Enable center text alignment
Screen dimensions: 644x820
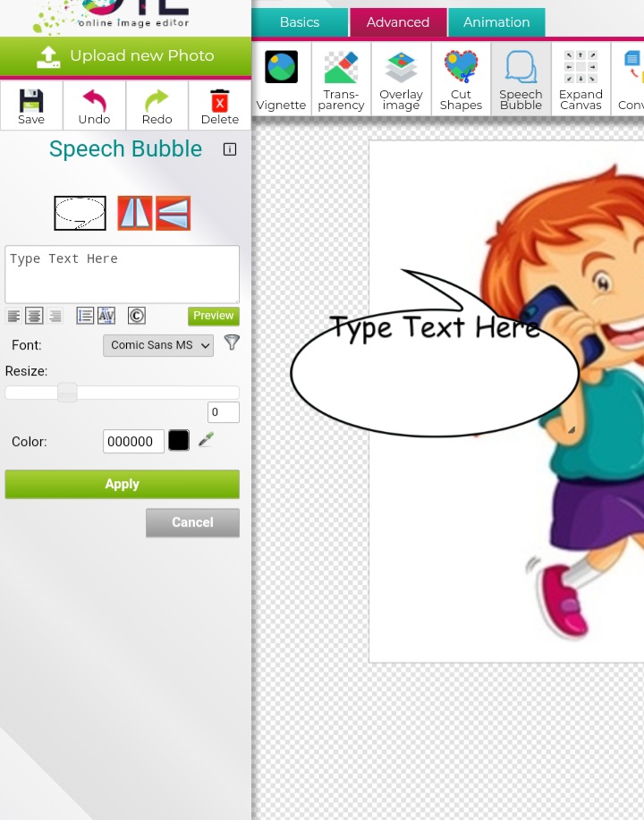[x=34, y=316]
